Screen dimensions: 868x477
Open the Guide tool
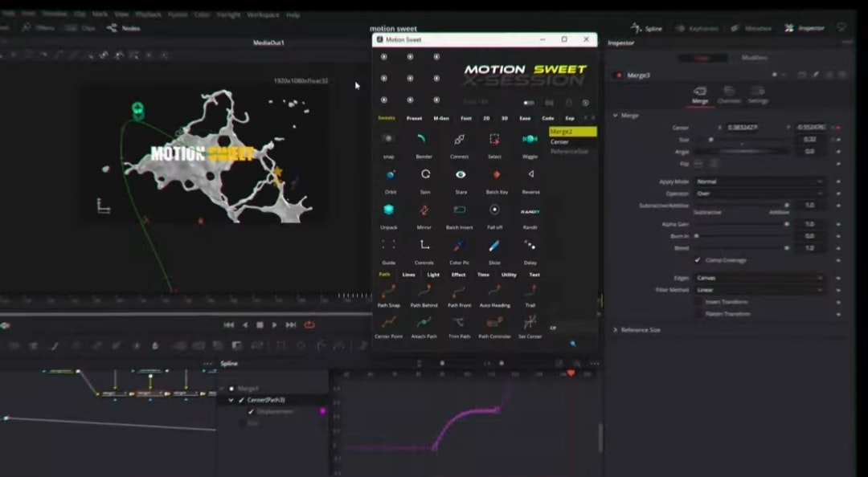click(x=389, y=245)
